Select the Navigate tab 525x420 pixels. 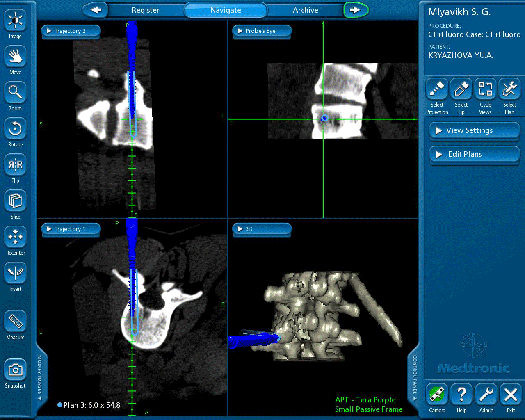tap(226, 10)
